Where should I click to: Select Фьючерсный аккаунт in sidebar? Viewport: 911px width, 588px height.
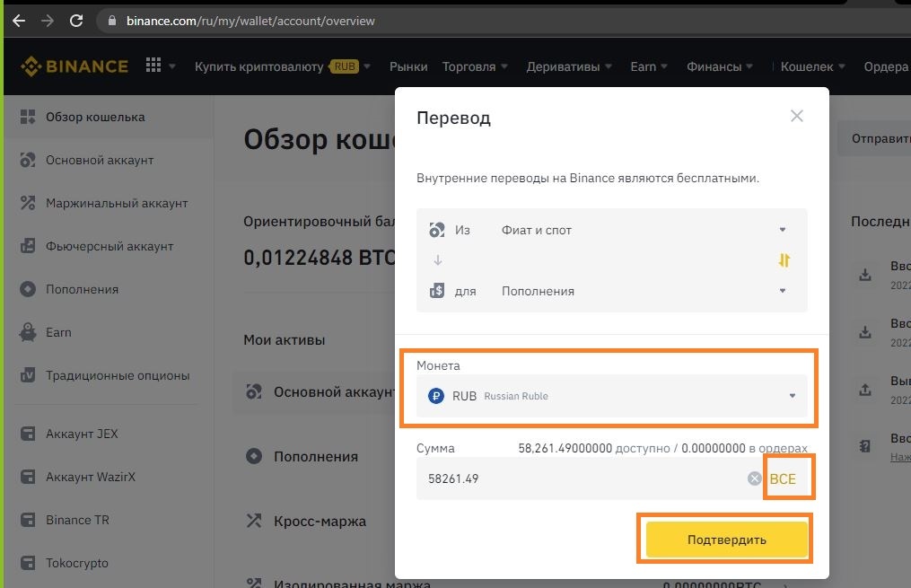109,246
